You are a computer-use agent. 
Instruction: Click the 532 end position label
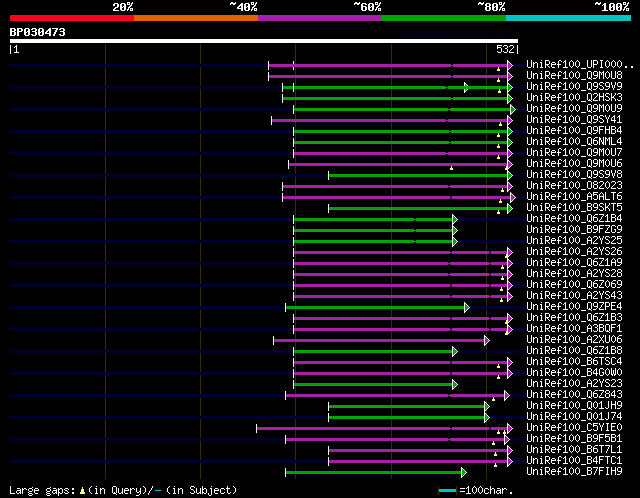click(505, 49)
